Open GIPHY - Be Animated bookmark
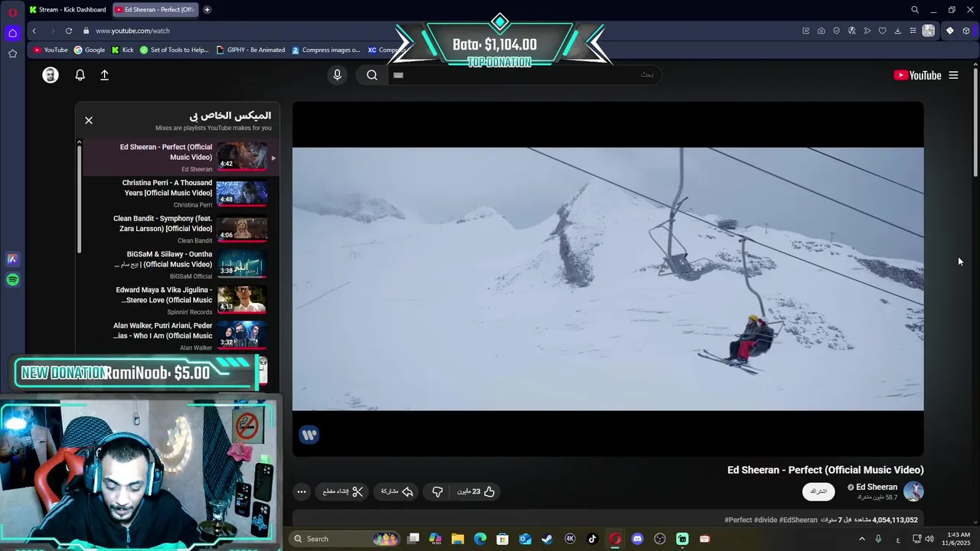This screenshot has width=980, height=551. click(x=250, y=50)
